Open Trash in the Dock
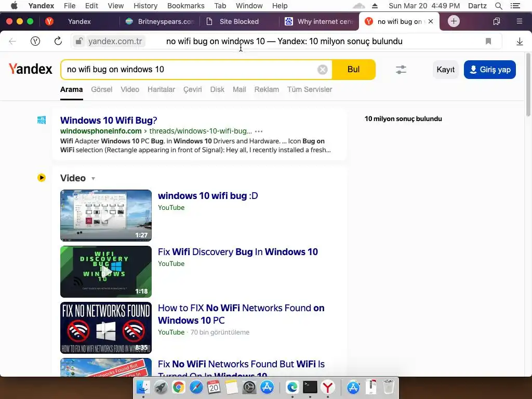 pyautogui.click(x=389, y=387)
